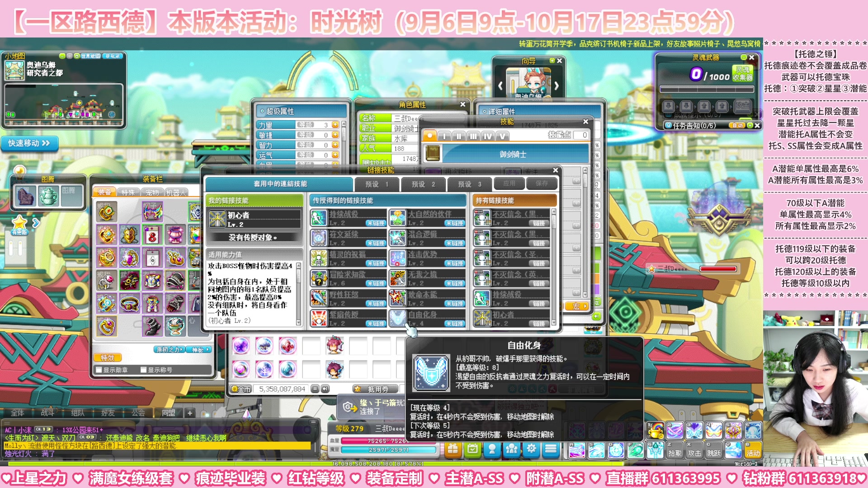Click the 适用能力值 description scrollbar
The width and height of the screenshot is (868, 488).
pos(298,294)
